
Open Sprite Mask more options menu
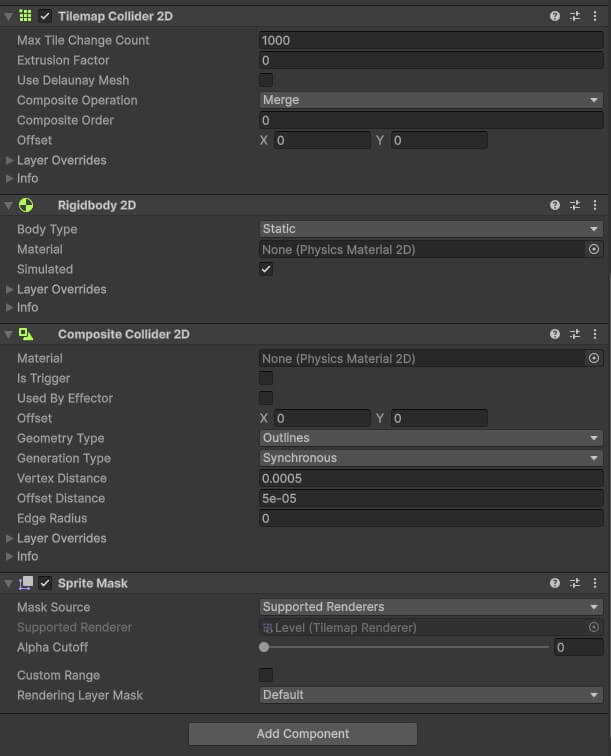595,583
